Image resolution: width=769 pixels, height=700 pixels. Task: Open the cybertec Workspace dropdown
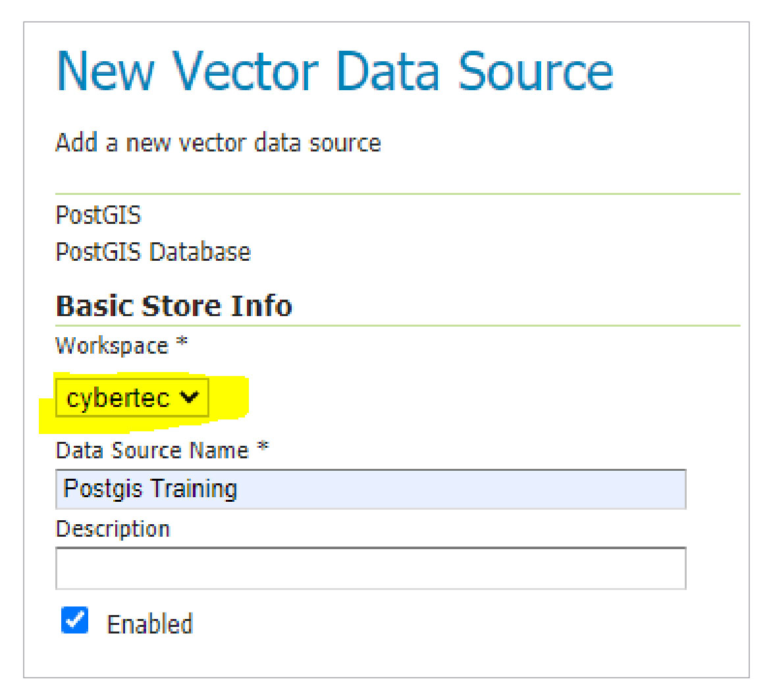pyautogui.click(x=132, y=398)
